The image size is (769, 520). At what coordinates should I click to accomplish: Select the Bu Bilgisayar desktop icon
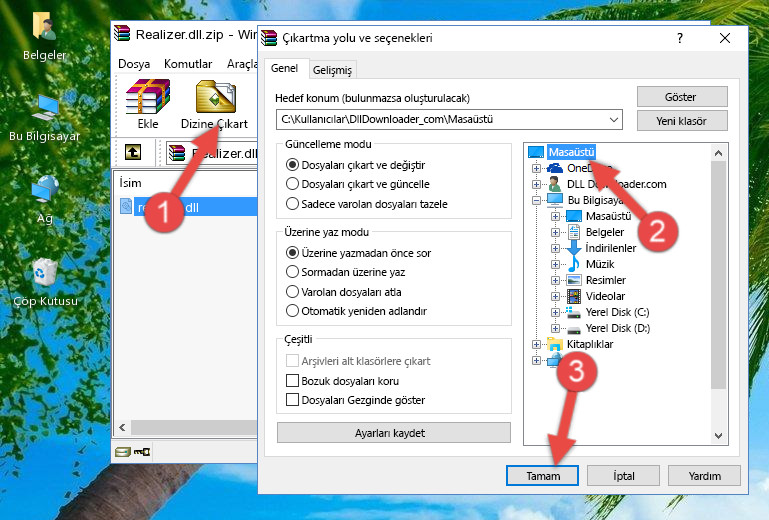coord(45,108)
